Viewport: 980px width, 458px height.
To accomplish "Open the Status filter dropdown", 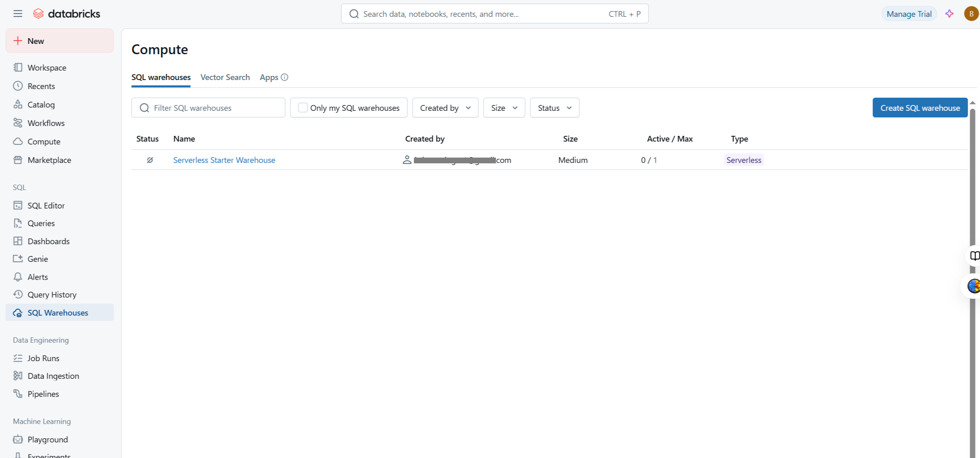I will 554,108.
